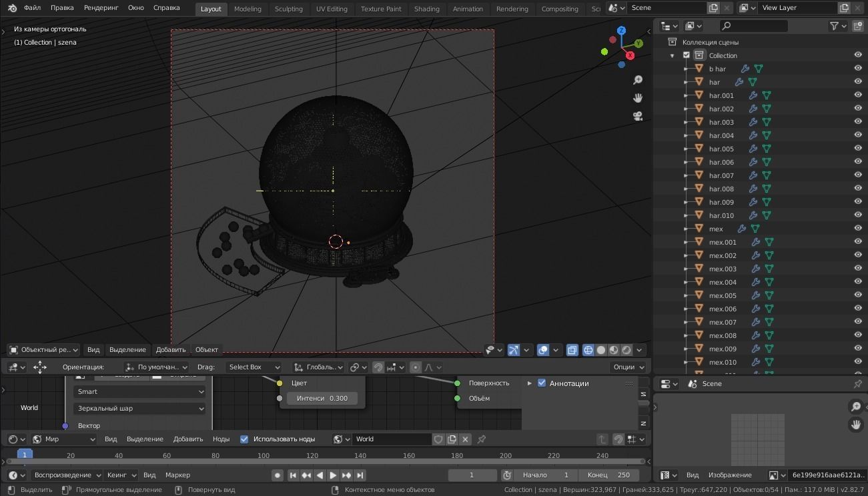Click the image editor zoom icon
Screen dimensions: 868x496
(856, 407)
